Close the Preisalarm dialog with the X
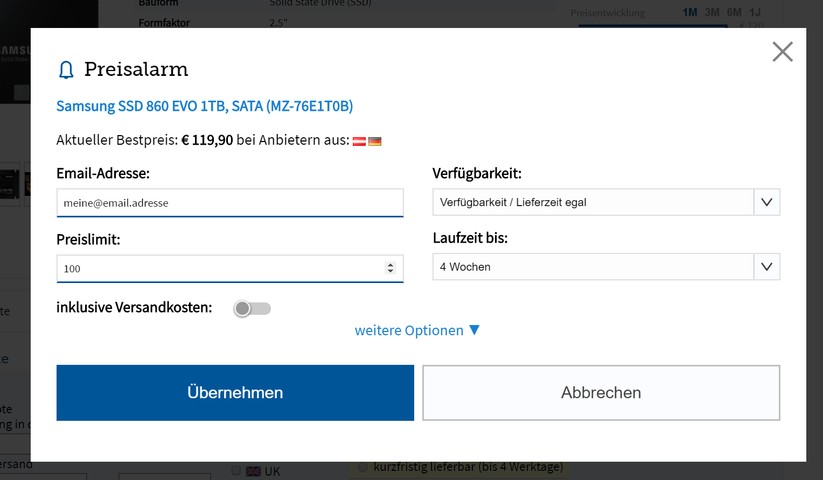The image size is (823, 480). pos(782,52)
